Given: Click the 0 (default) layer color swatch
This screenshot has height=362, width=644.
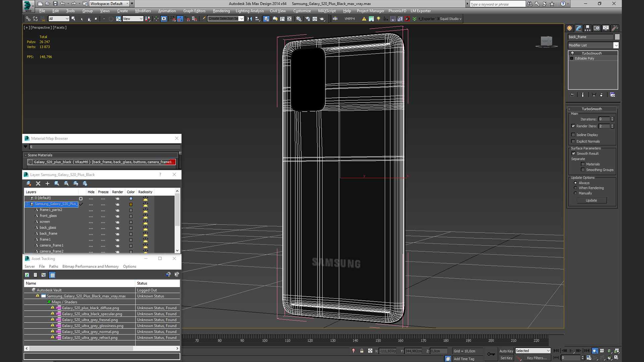Looking at the screenshot, I should pos(131,198).
